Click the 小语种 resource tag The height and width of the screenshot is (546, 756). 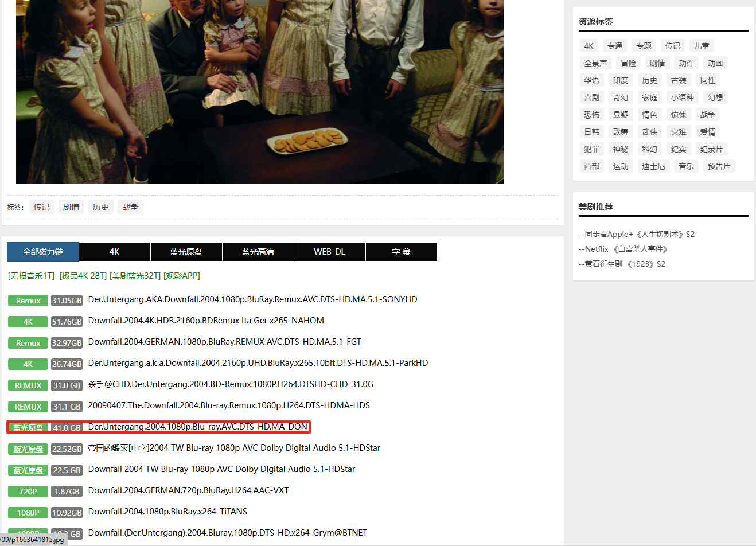683,97
